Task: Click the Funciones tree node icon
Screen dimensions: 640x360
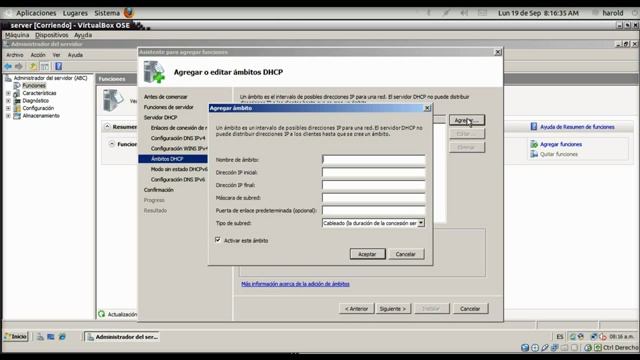Action: click(17, 85)
